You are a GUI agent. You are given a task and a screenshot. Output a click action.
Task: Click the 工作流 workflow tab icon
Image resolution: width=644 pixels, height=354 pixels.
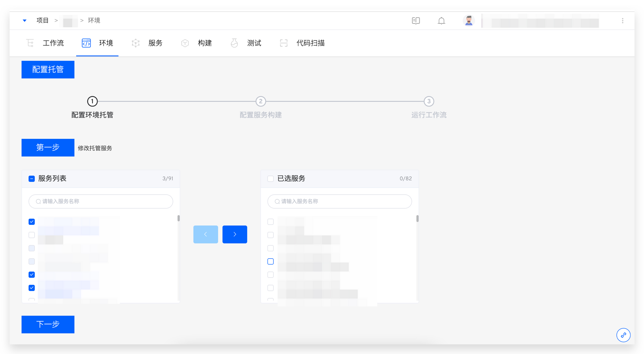30,43
